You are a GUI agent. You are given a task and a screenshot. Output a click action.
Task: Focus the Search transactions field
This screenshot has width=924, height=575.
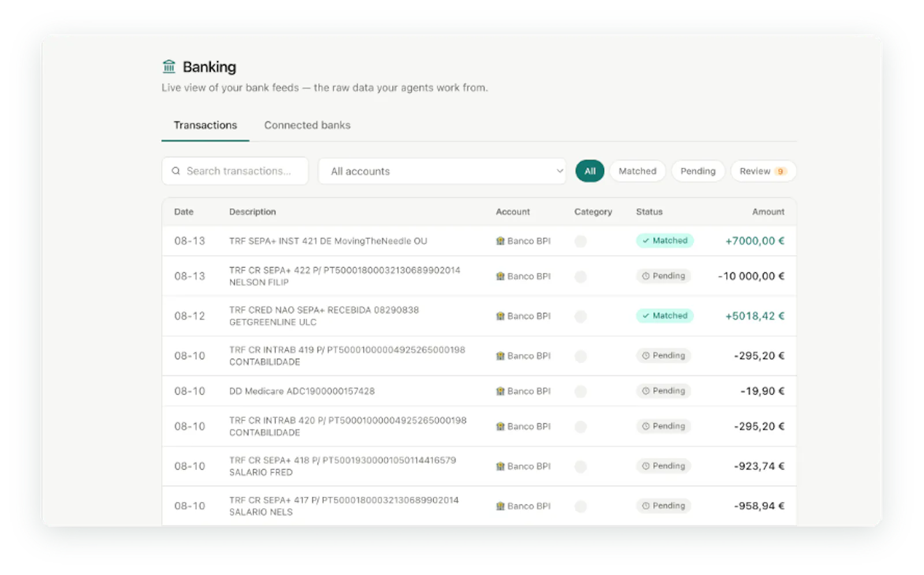pyautogui.click(x=235, y=171)
